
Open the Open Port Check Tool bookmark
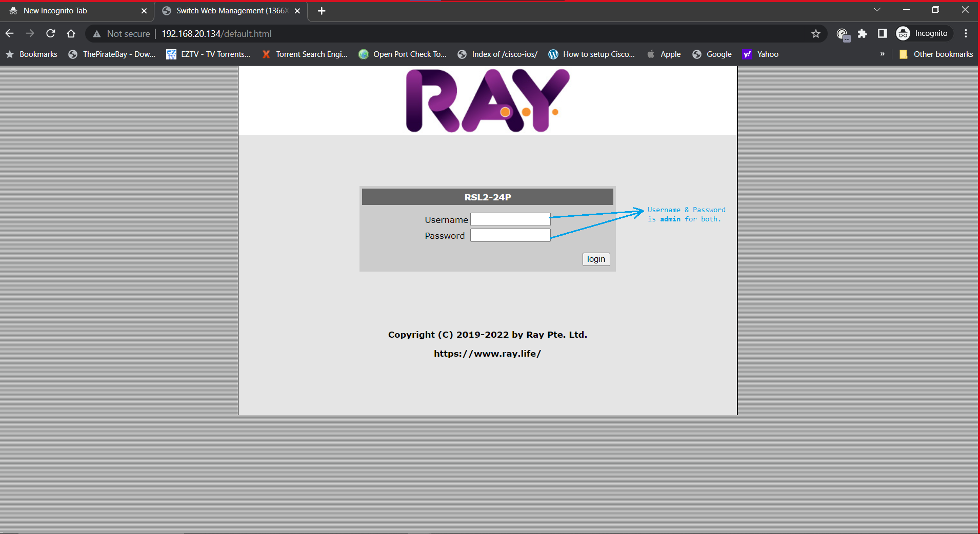(x=403, y=54)
